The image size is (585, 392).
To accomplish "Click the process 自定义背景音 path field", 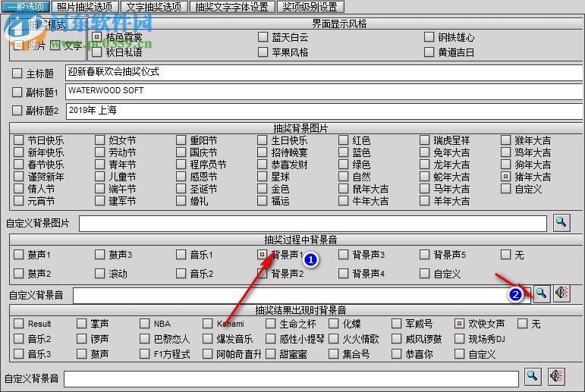I will 301,296.
